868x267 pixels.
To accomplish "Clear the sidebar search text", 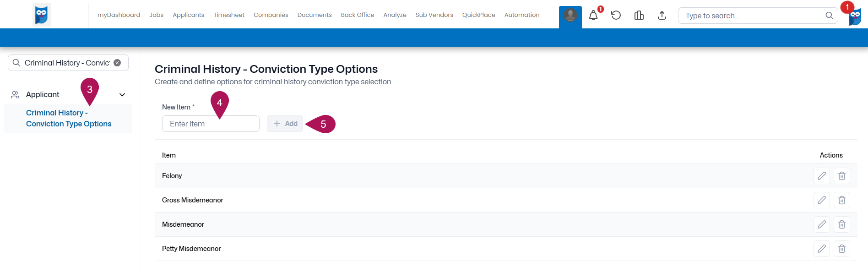I will tap(117, 63).
